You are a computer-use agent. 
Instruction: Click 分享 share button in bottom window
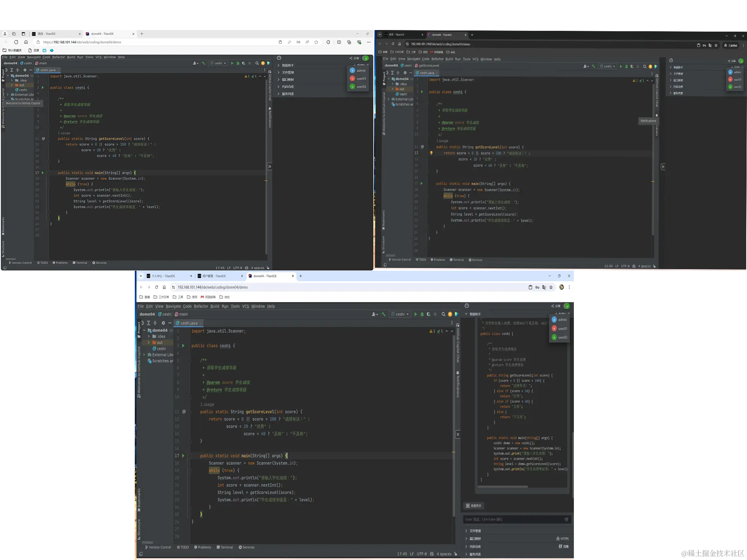556,306
